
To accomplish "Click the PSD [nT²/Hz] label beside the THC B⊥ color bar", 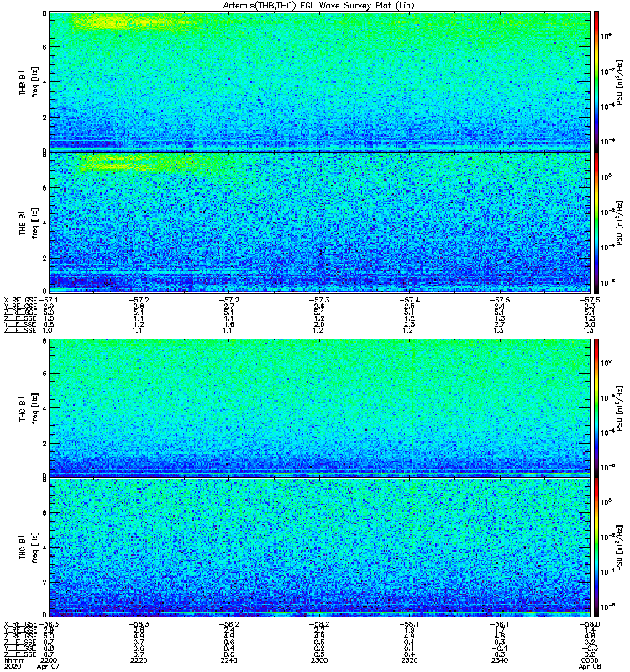I will tap(619, 408).
